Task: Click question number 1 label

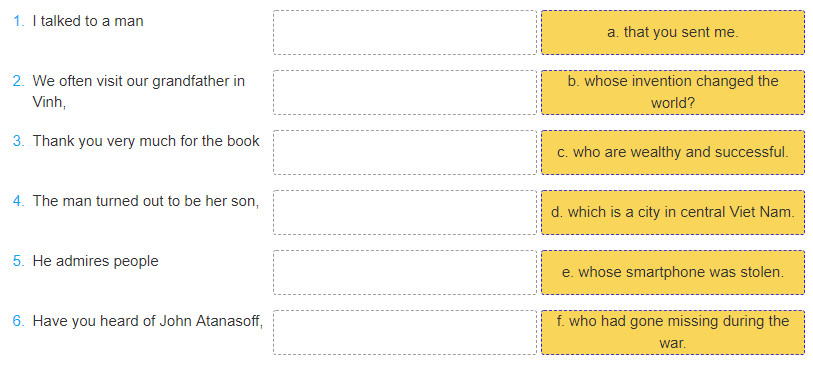Action: (19, 21)
